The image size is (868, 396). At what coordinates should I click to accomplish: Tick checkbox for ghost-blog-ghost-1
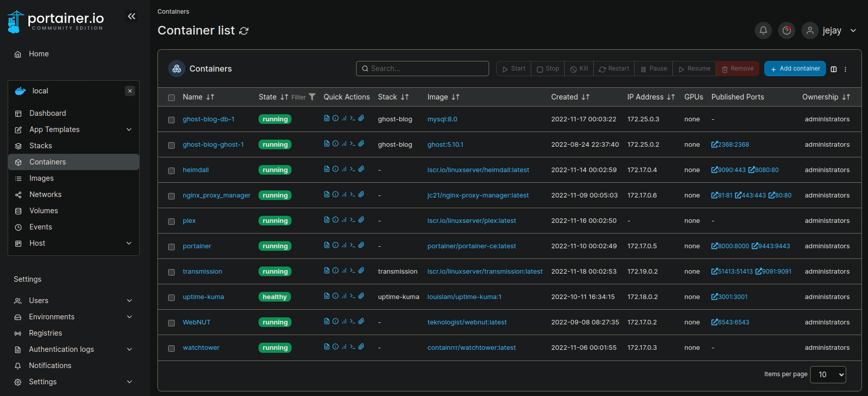pyautogui.click(x=171, y=145)
